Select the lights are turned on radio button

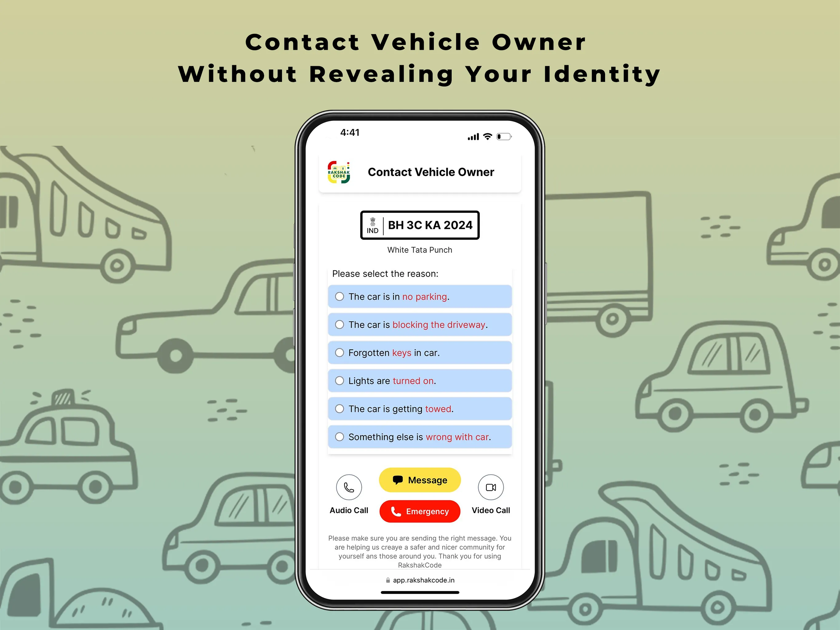click(x=339, y=381)
